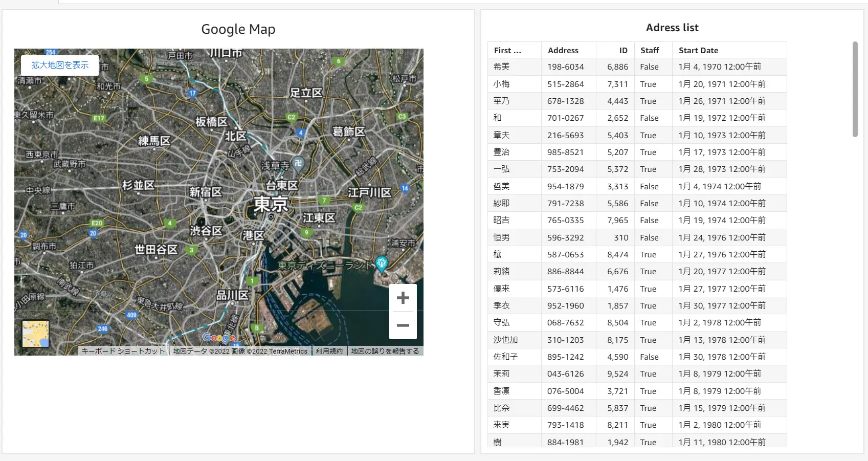Select date cell 1月 24, 1976
This screenshot has width=868, height=461.
click(729, 237)
